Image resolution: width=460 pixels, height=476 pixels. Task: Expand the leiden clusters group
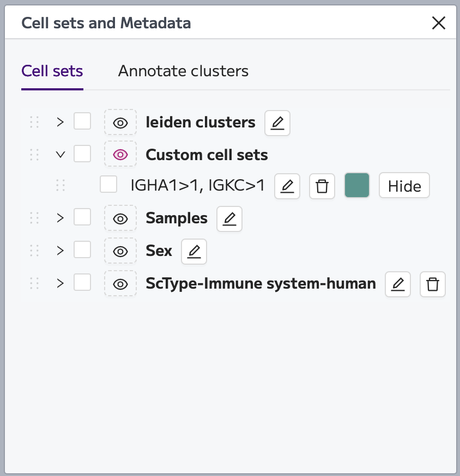(x=60, y=123)
